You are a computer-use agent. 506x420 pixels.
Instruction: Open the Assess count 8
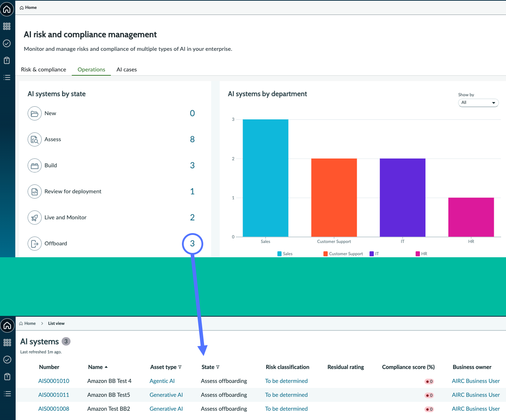click(x=192, y=139)
